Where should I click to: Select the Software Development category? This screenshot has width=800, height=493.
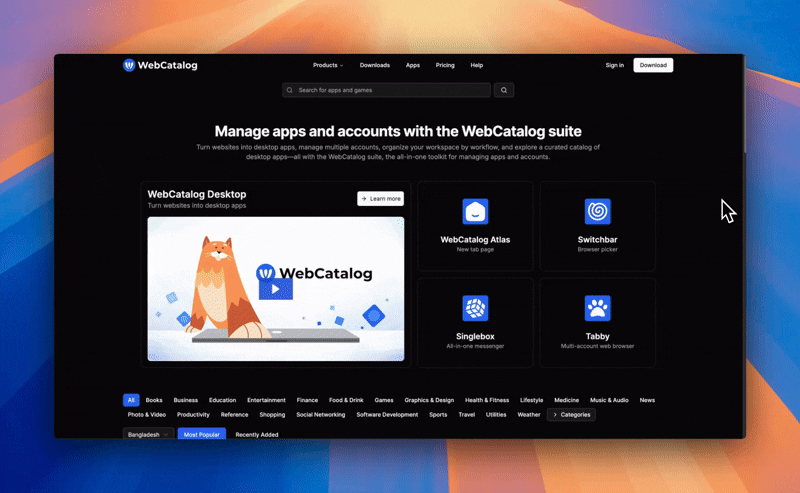(x=387, y=414)
